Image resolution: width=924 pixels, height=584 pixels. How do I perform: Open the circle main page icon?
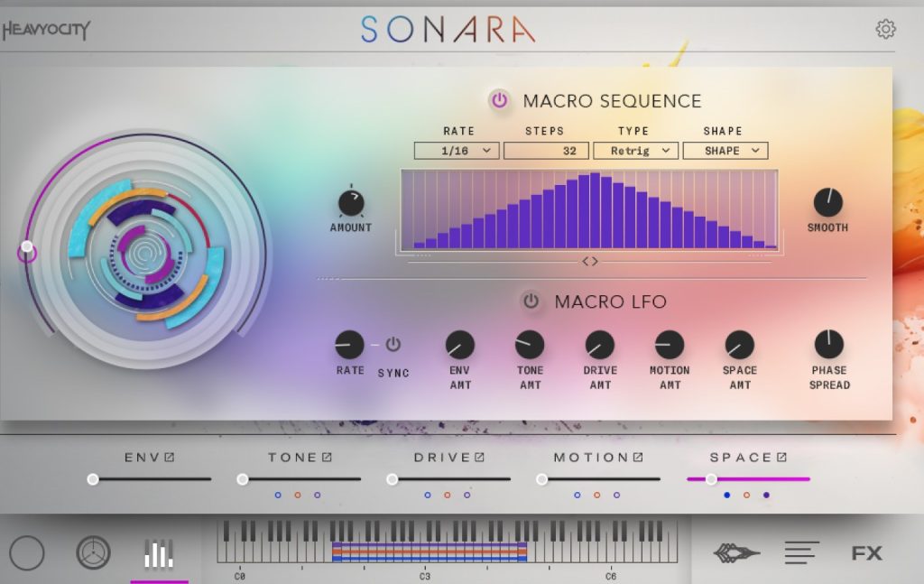[27, 553]
